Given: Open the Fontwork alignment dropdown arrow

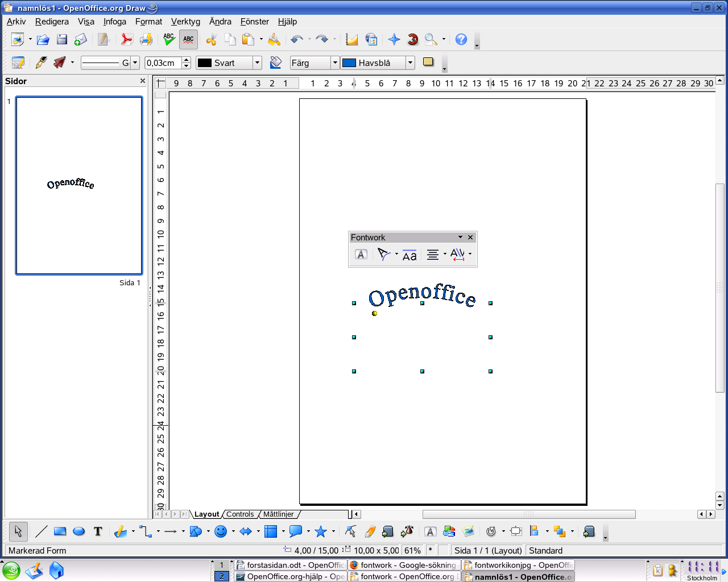Looking at the screenshot, I should coord(445,254).
